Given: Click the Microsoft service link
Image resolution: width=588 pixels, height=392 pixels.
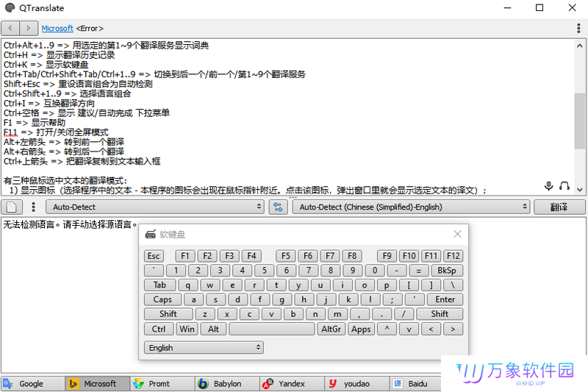Looking at the screenshot, I should tap(57, 28).
